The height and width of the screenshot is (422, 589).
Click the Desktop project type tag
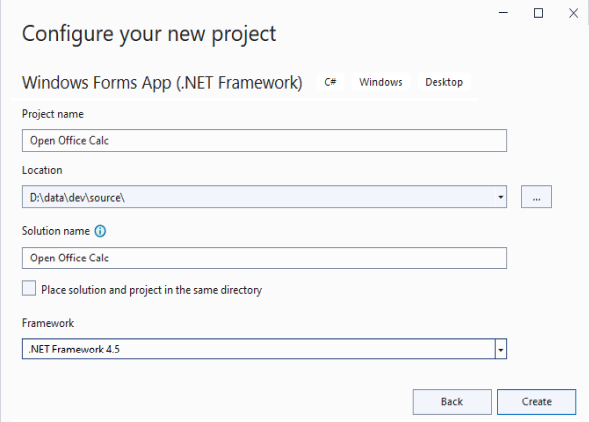point(444,82)
